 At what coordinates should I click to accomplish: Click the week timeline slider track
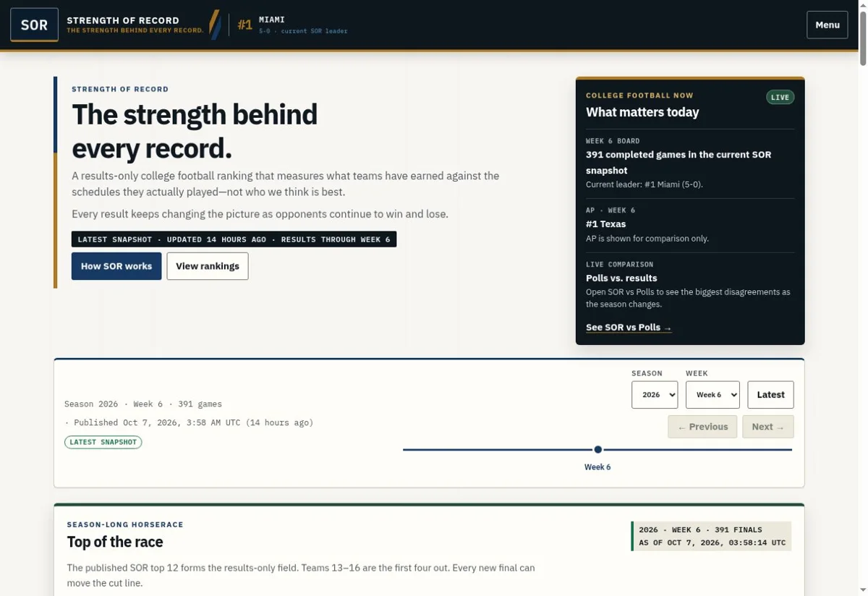(597, 450)
